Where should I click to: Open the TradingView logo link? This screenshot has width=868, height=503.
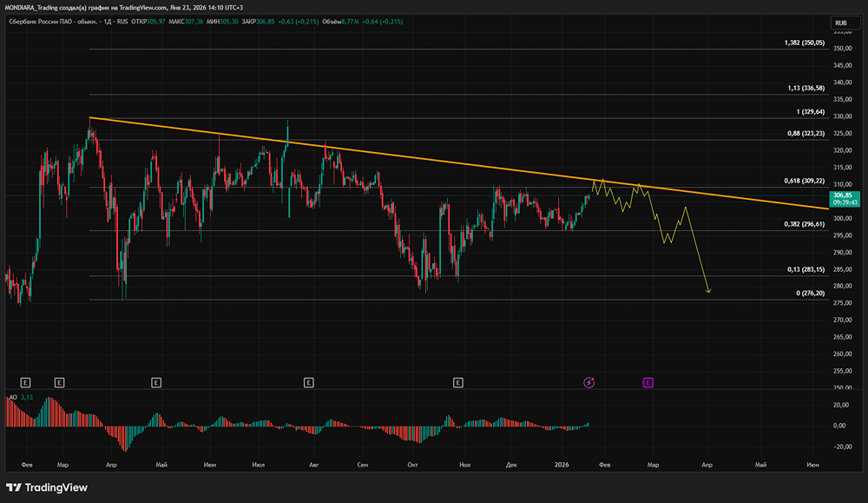tap(47, 487)
